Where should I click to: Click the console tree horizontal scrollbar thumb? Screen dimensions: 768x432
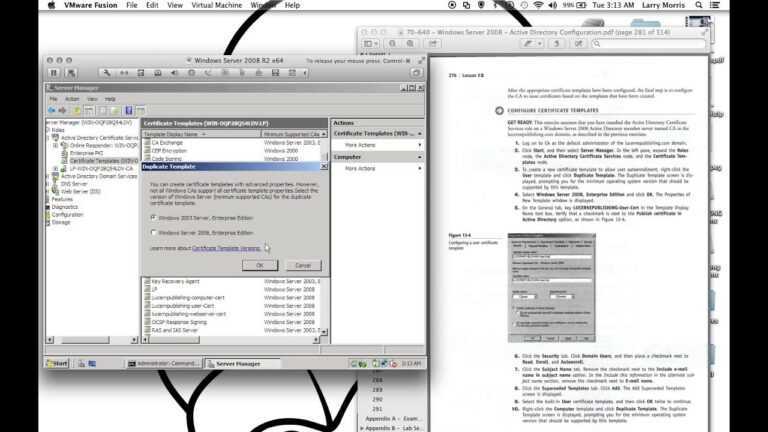coord(85,340)
